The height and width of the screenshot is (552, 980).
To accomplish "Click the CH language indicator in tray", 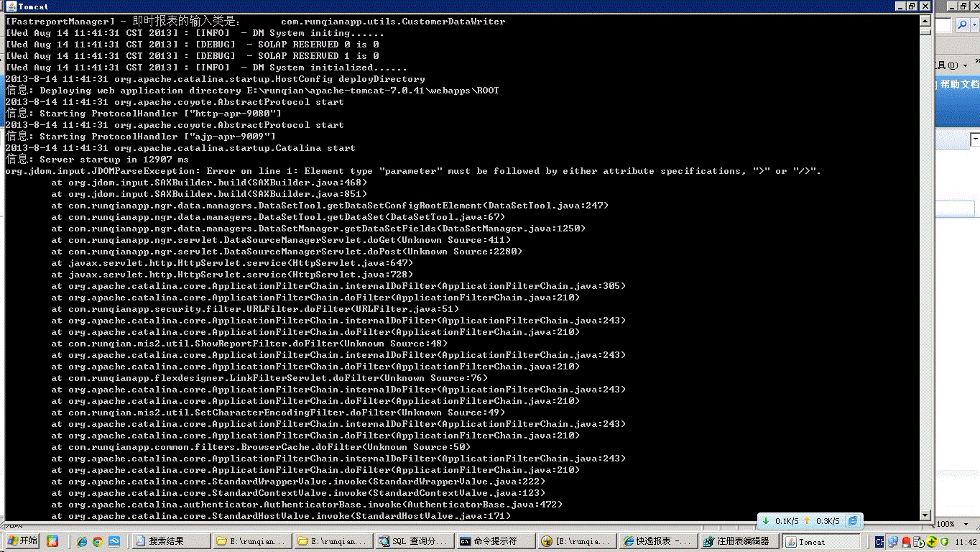I will tap(879, 541).
